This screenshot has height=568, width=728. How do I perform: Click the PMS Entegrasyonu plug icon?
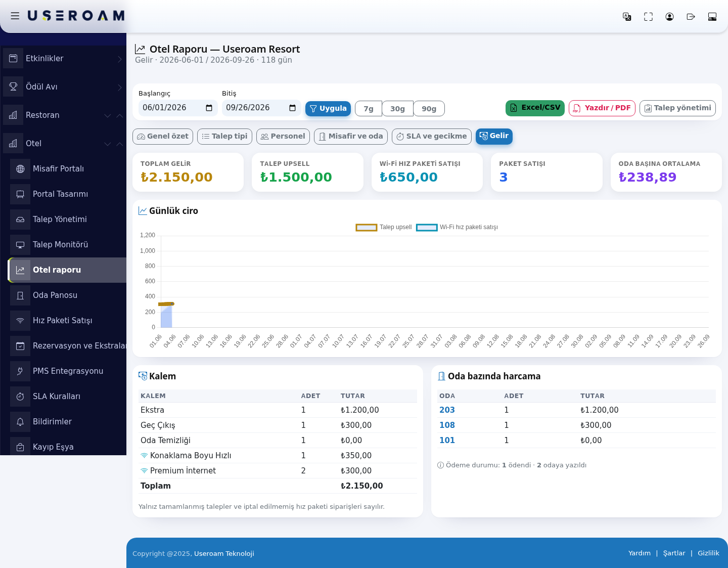point(20,371)
